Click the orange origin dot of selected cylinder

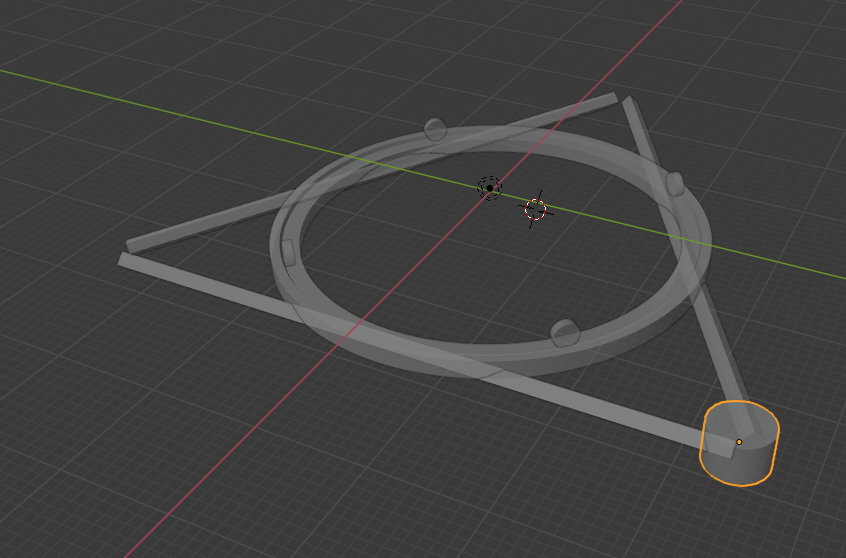(x=739, y=442)
